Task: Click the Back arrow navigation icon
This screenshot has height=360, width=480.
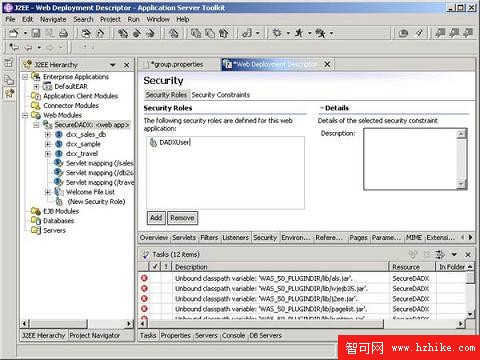Action: pos(29,48)
